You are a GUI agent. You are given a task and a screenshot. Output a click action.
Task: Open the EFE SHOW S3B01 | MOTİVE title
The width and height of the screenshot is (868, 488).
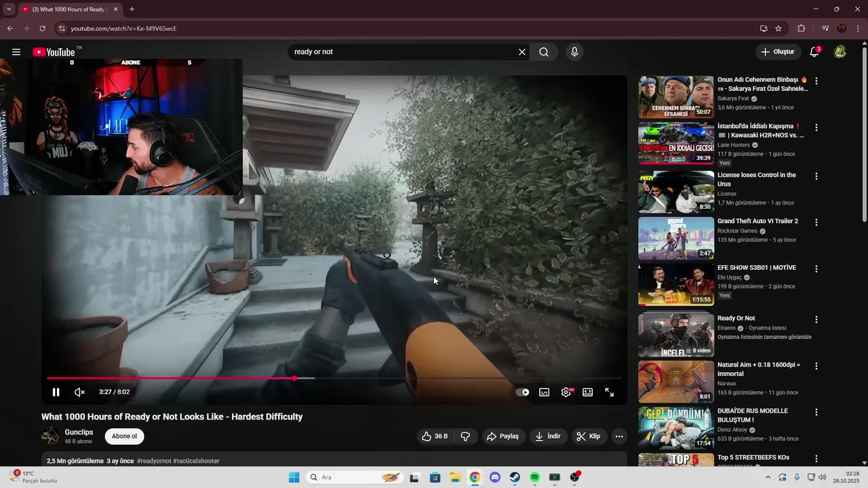tap(757, 268)
